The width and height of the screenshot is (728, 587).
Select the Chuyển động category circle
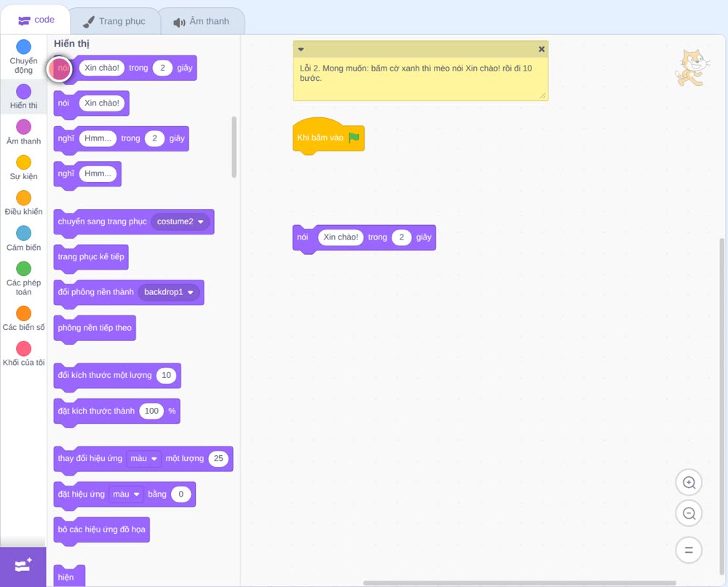tap(24, 47)
